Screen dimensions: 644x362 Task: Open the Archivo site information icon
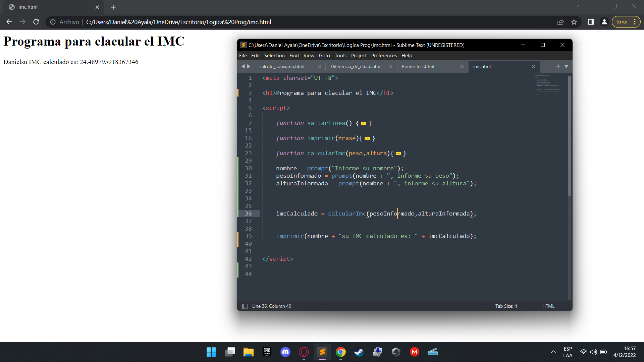53,22
